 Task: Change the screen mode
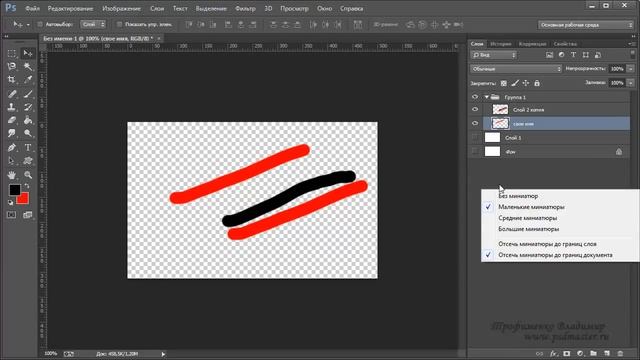(x=28, y=215)
